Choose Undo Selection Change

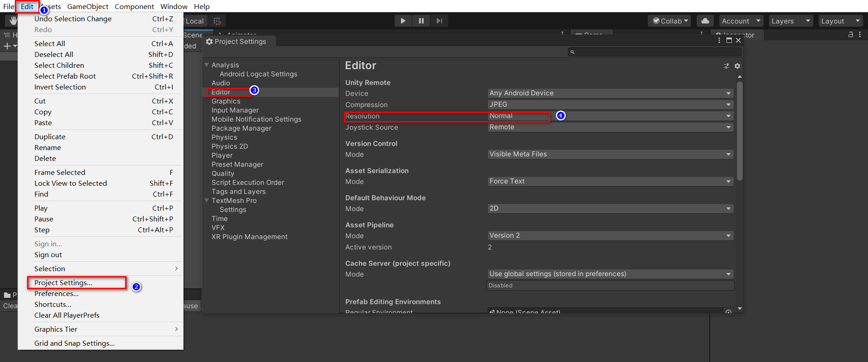pos(100,19)
